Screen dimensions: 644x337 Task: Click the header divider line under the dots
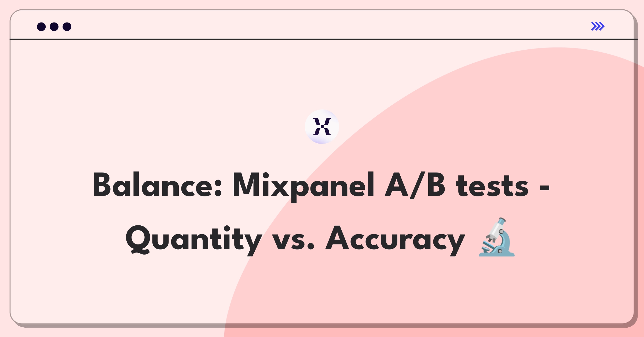pos(323,39)
